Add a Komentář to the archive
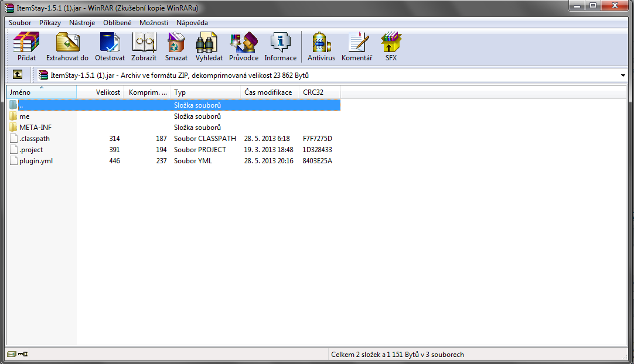 point(359,42)
